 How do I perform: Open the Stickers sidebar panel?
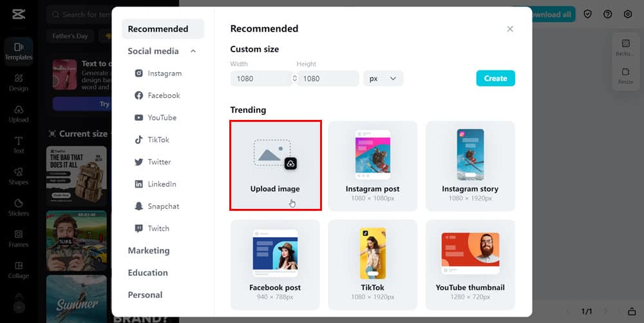(x=19, y=208)
